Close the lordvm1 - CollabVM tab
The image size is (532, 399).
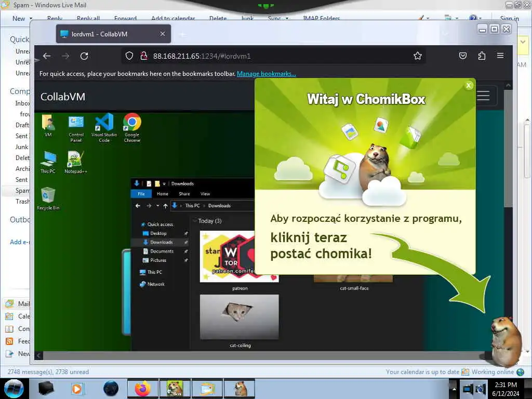pos(163,34)
